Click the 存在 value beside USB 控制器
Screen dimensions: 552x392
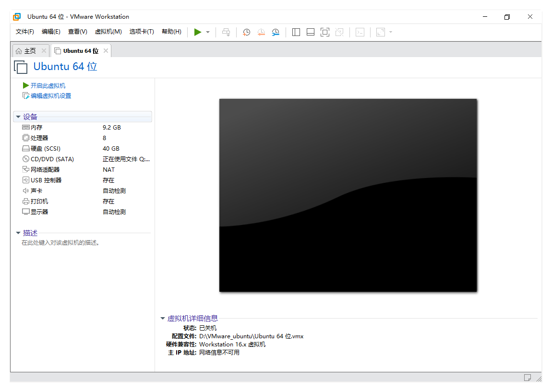pyautogui.click(x=108, y=180)
